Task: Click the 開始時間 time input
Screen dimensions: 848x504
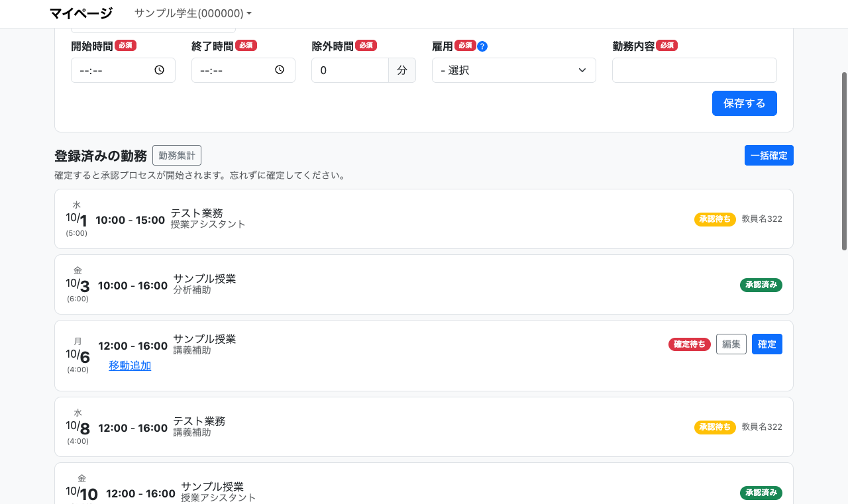Action: [113, 70]
